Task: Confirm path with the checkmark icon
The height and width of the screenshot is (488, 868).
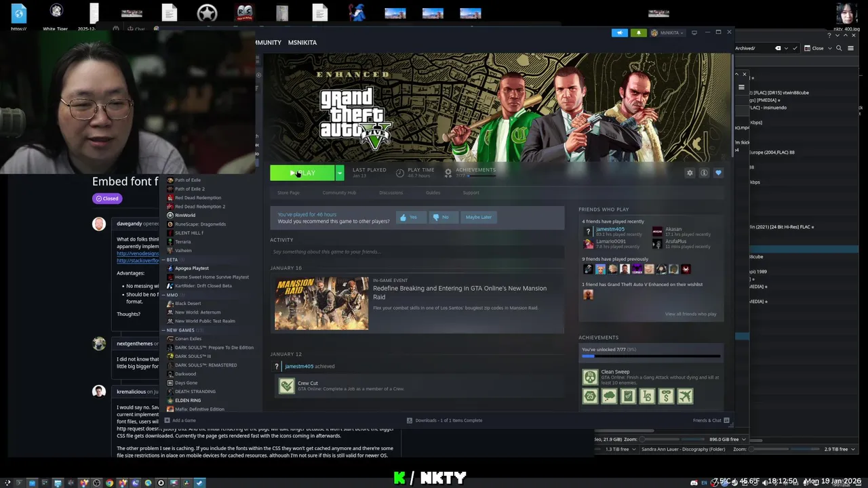Action: (794, 48)
